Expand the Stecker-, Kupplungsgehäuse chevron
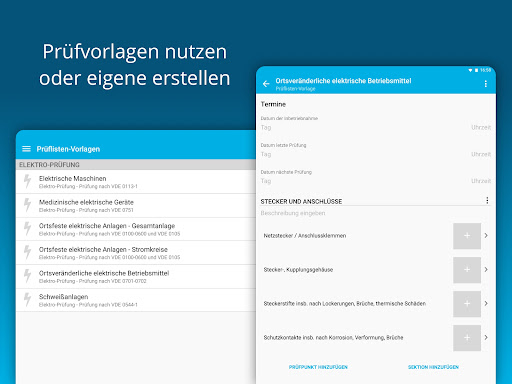The image size is (512, 384). 486,269
